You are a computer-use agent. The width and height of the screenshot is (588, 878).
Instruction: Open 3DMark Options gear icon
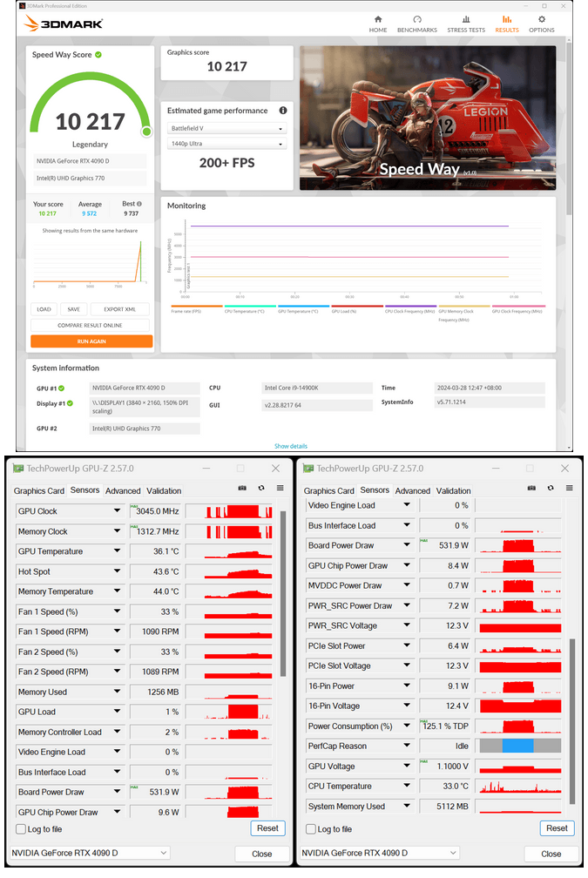click(542, 19)
